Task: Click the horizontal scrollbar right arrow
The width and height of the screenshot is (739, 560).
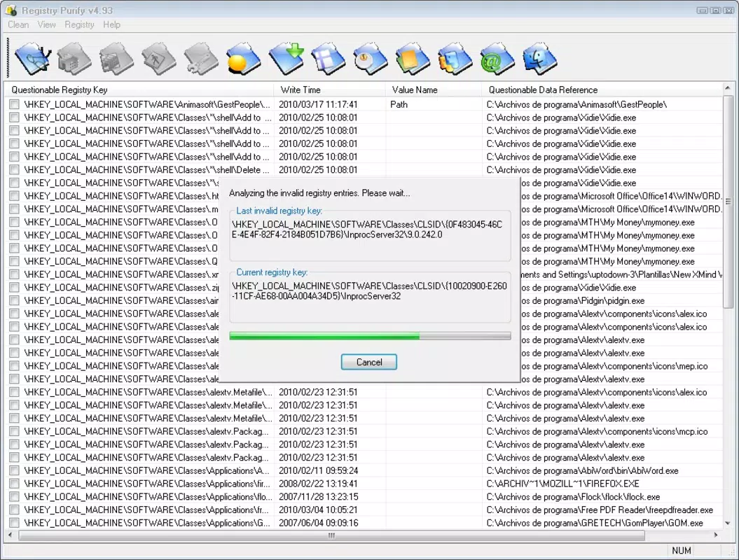Action: click(716, 535)
